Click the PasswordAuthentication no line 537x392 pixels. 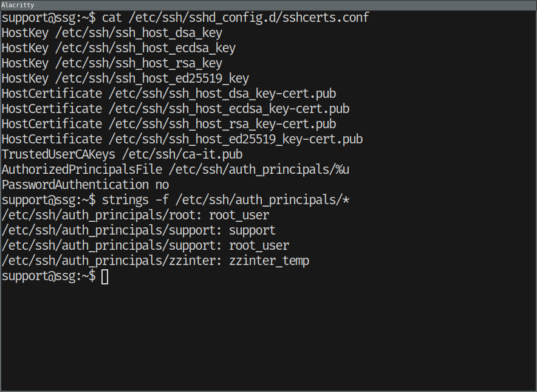coord(85,185)
